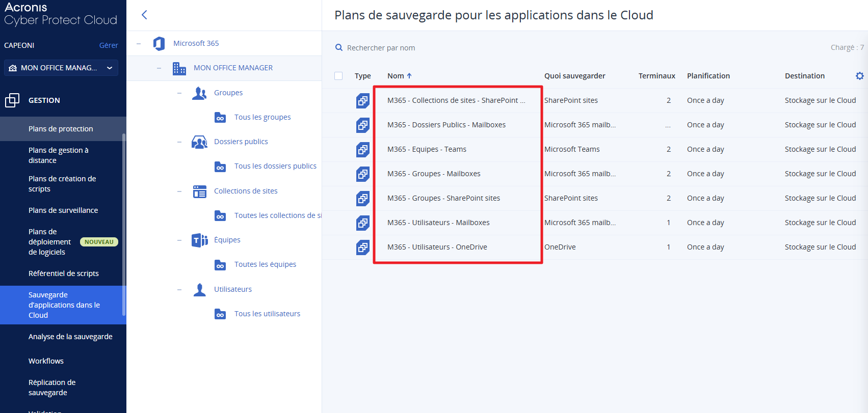
Task: Click the GESTION section heading
Action: coord(44,100)
